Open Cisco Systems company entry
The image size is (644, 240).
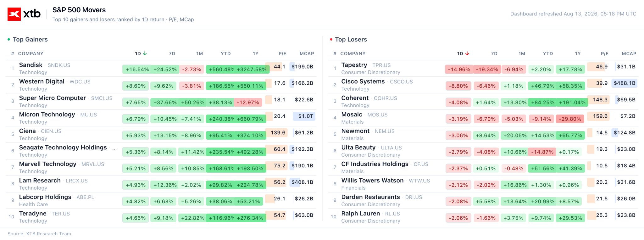[363, 81]
